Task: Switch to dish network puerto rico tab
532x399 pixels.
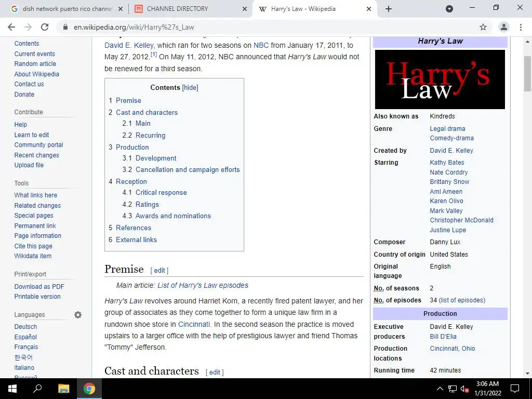Action: tap(67, 9)
